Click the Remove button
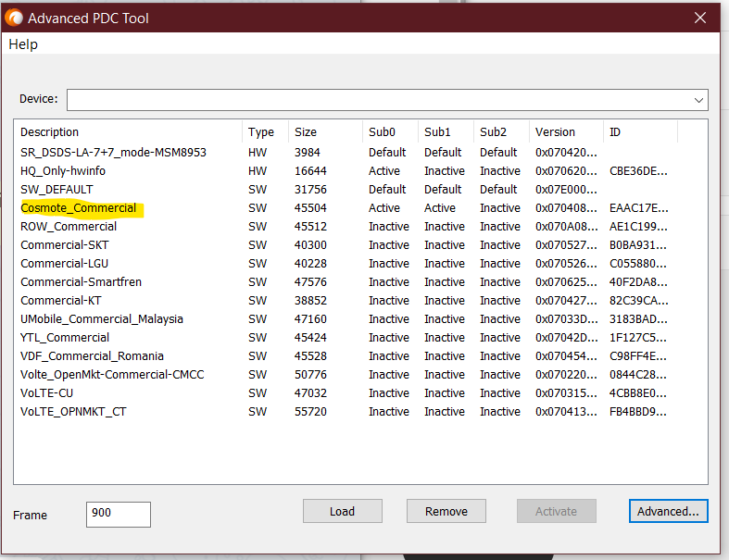Viewport: 729px width, 560px height. point(446,511)
